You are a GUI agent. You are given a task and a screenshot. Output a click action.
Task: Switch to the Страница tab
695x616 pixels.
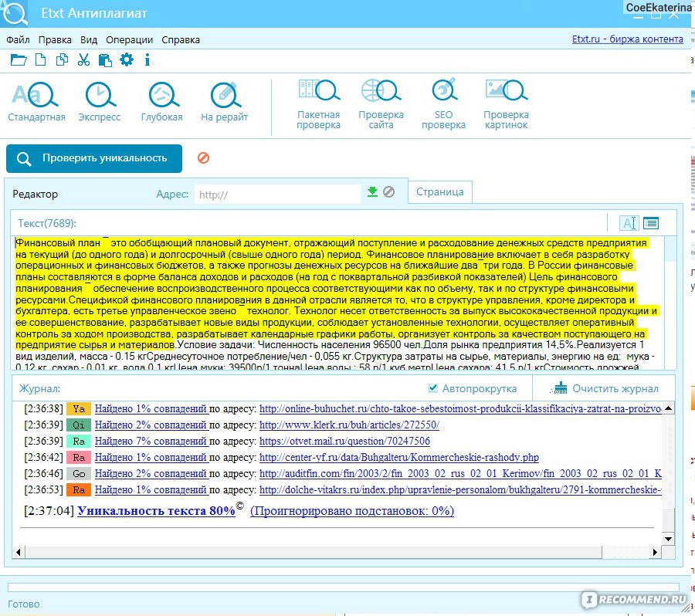tap(440, 192)
